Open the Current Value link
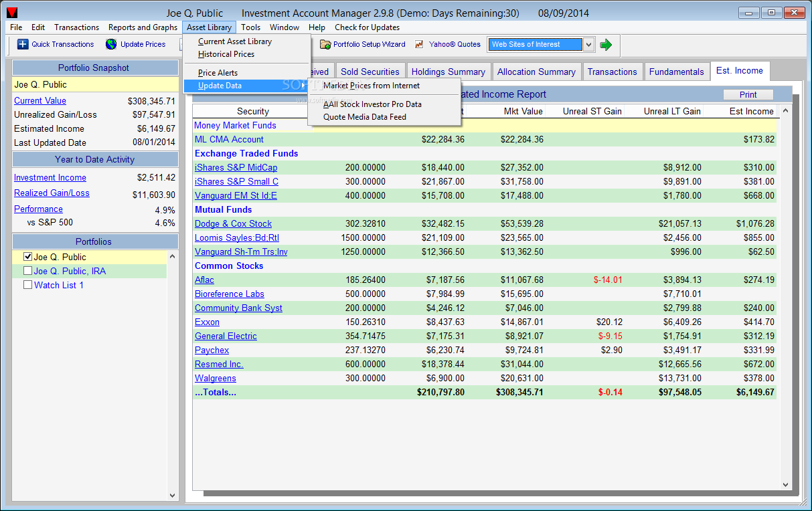The height and width of the screenshot is (511, 812). pos(40,100)
